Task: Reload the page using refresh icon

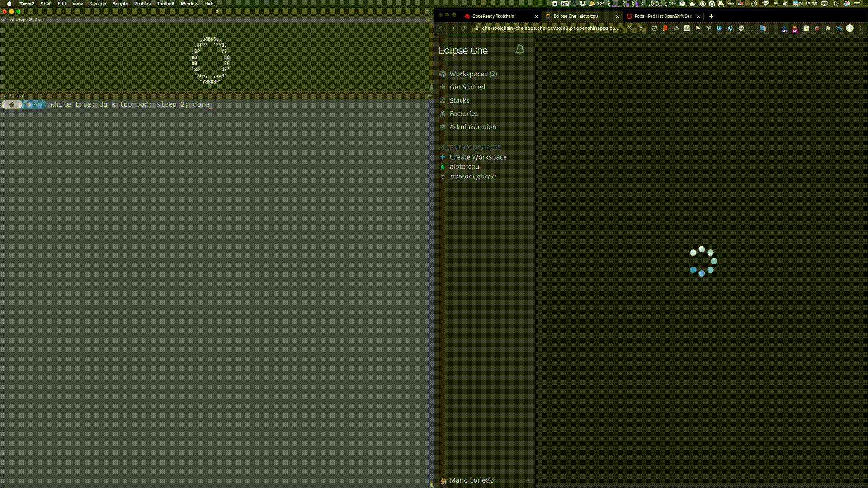Action: (x=463, y=28)
